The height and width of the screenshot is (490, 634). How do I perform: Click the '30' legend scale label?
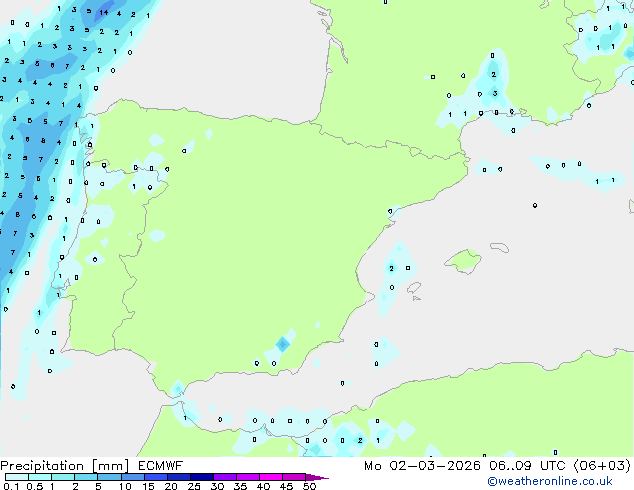[217, 486]
